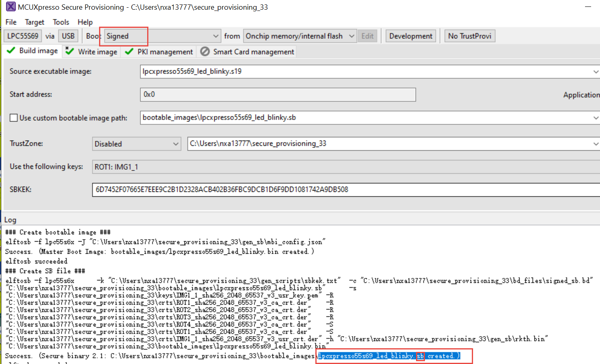Open the Tools menu

point(61,22)
